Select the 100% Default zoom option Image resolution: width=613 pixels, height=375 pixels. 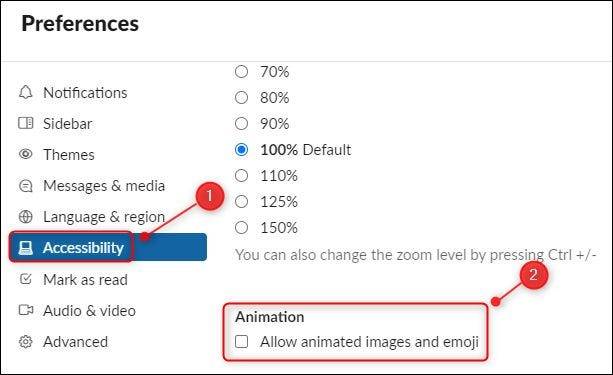point(241,149)
